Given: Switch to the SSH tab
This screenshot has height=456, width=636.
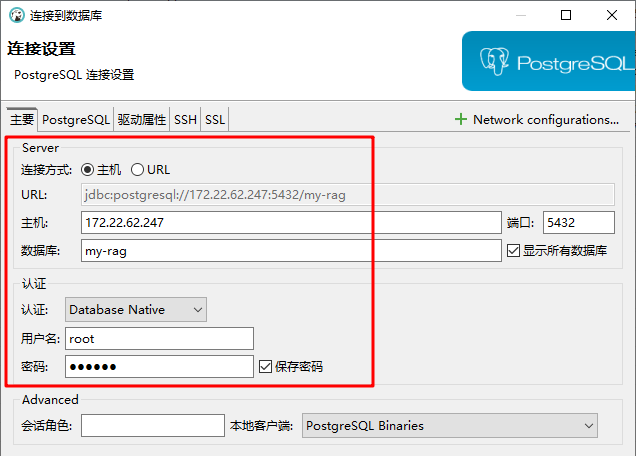Looking at the screenshot, I should (x=185, y=120).
